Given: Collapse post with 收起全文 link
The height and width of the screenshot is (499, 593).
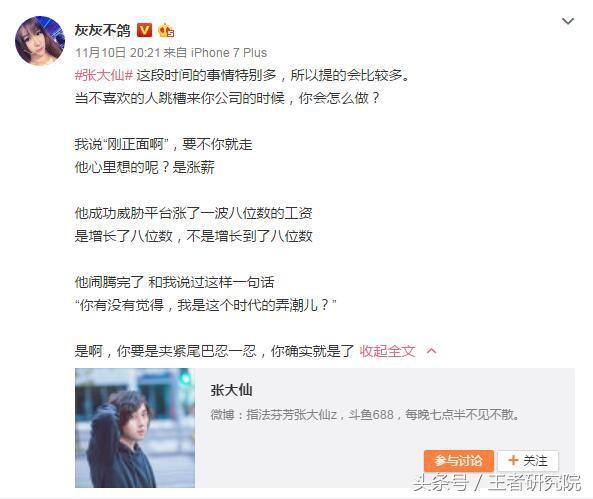Looking at the screenshot, I should point(387,351).
